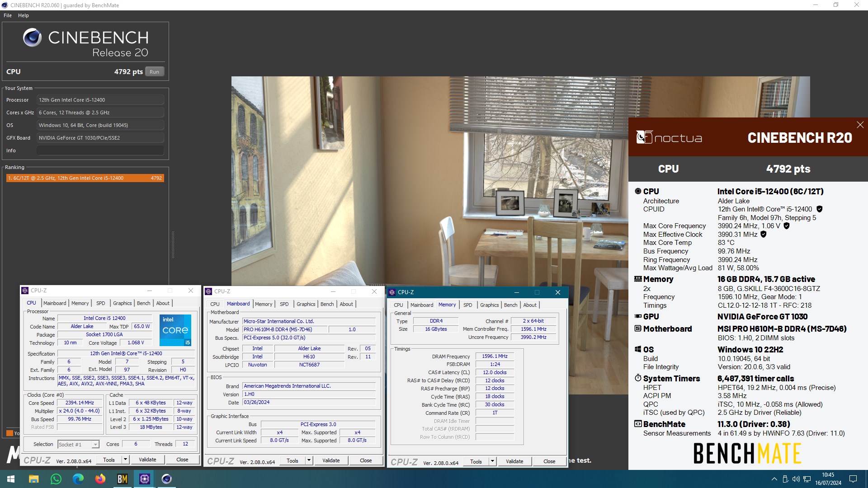Image resolution: width=868 pixels, height=488 pixels.
Task: Click the Max Effective Clock verified shield
Action: point(764,235)
